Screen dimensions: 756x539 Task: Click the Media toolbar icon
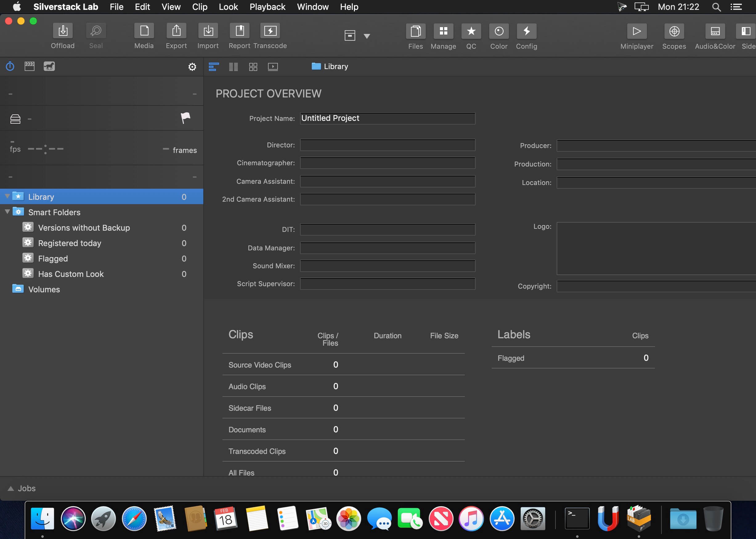coord(144,31)
